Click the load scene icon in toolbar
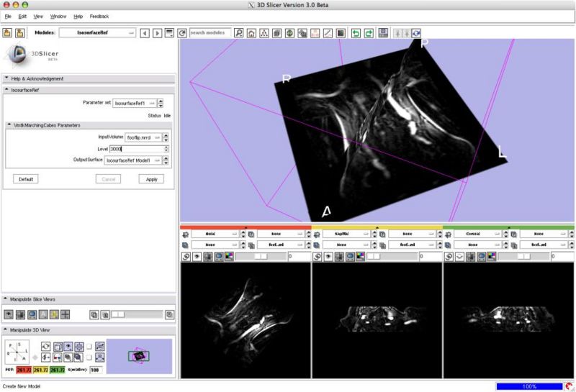The width and height of the screenshot is (576, 392). 7,32
